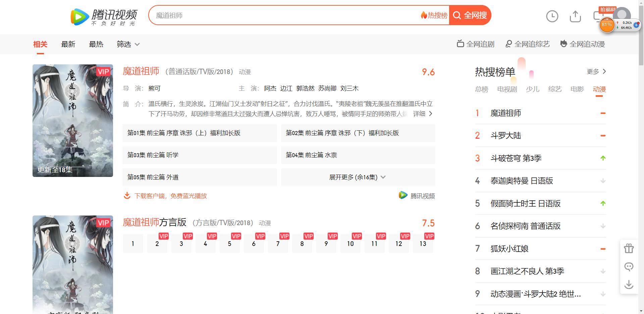
Task: Click the download icon in side toolbar
Action: click(x=629, y=285)
